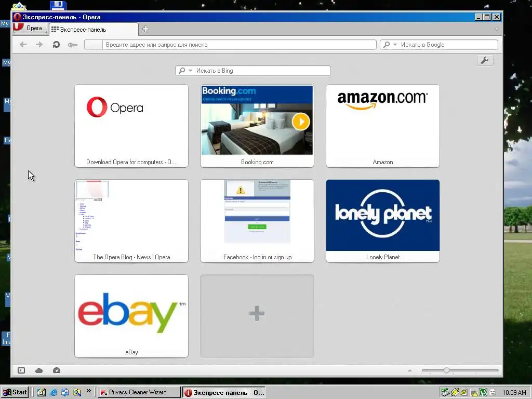Click the Искать в Google search field
The width and height of the screenshot is (532, 399).
click(439, 45)
